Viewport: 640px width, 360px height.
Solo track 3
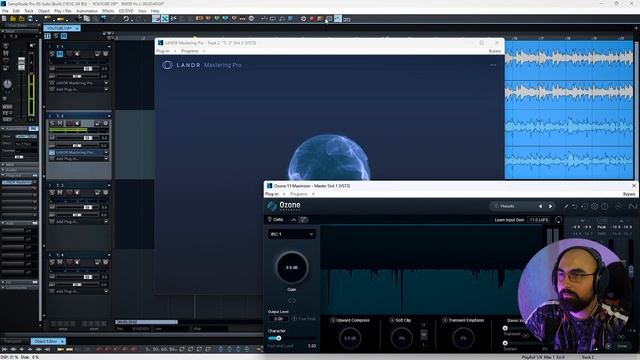point(52,192)
